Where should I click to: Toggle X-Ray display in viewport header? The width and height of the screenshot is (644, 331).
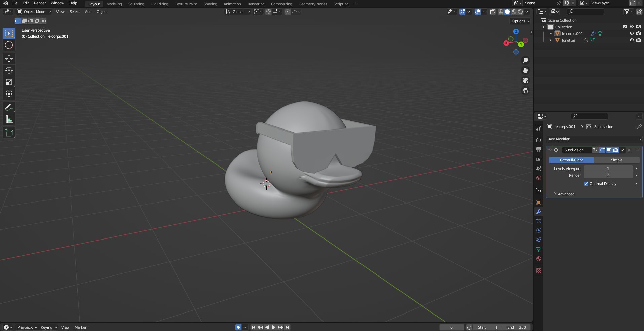point(493,12)
